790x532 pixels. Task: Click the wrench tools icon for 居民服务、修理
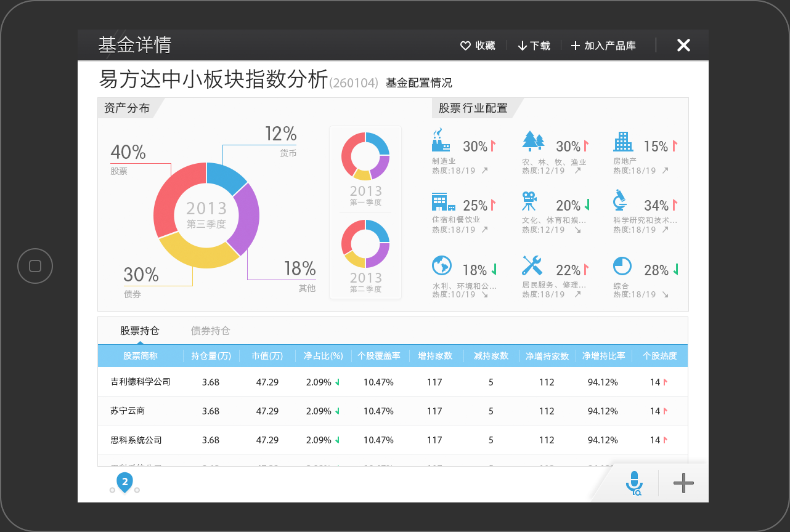click(x=532, y=265)
